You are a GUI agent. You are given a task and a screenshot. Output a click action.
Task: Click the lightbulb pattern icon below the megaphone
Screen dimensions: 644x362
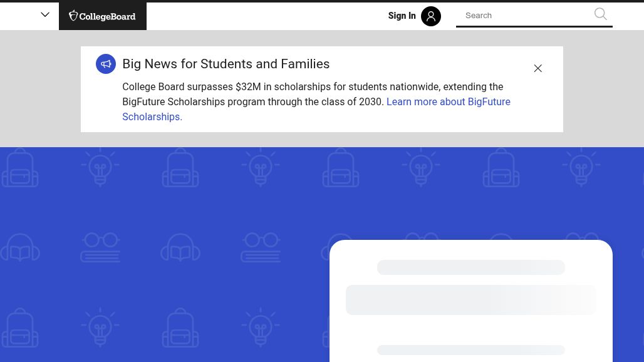(x=100, y=167)
